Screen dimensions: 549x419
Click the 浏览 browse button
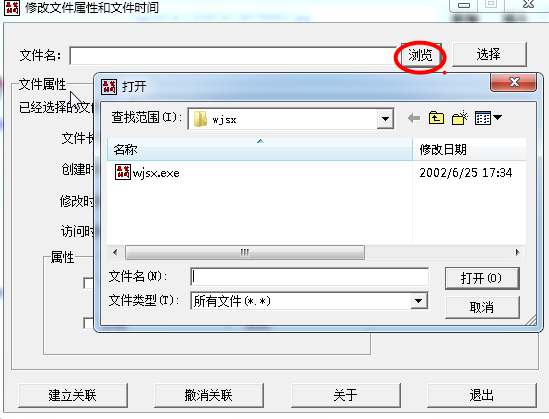(x=421, y=55)
